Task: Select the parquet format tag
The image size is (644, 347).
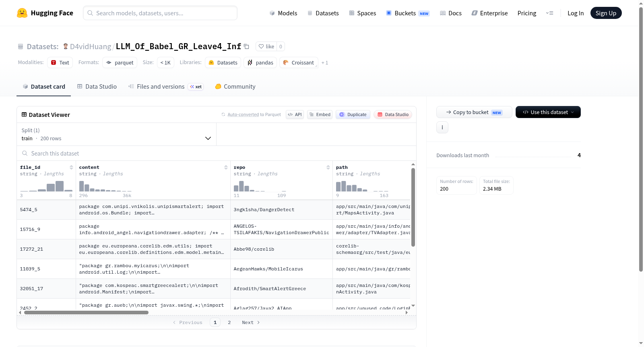Action: [120, 62]
